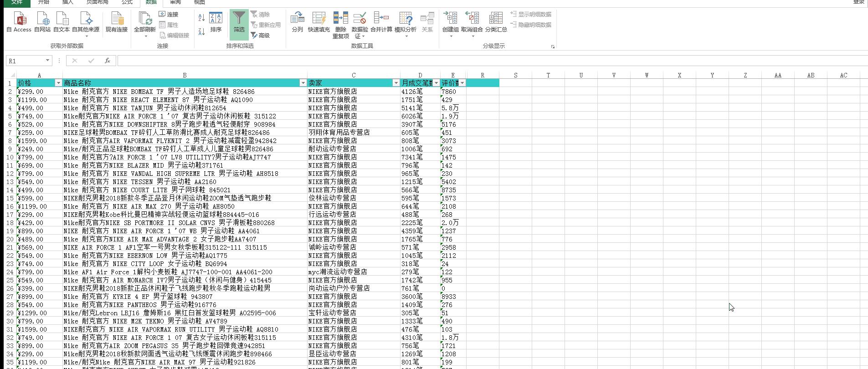The height and width of the screenshot is (369, 868).
Task: Click 删除重复项 remove duplicates
Action: (x=340, y=25)
